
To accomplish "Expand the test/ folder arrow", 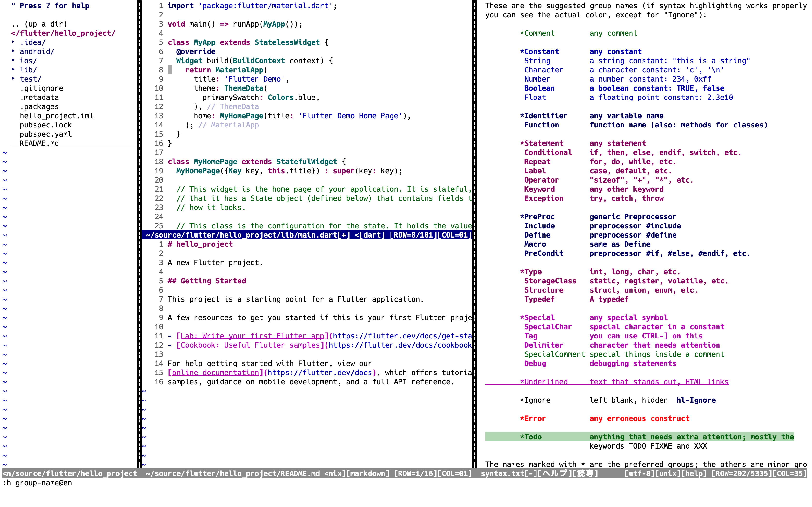I will (x=13, y=78).
